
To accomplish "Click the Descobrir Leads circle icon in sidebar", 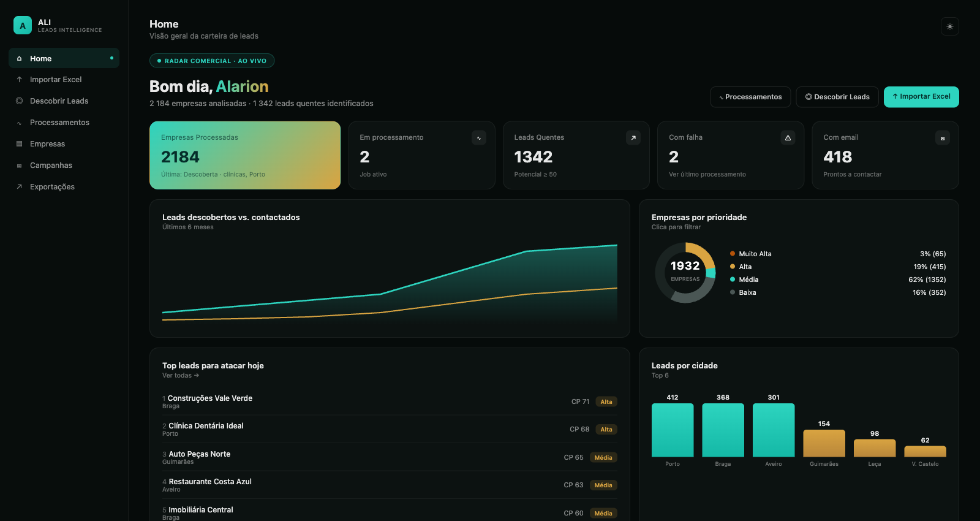I will 20,101.
